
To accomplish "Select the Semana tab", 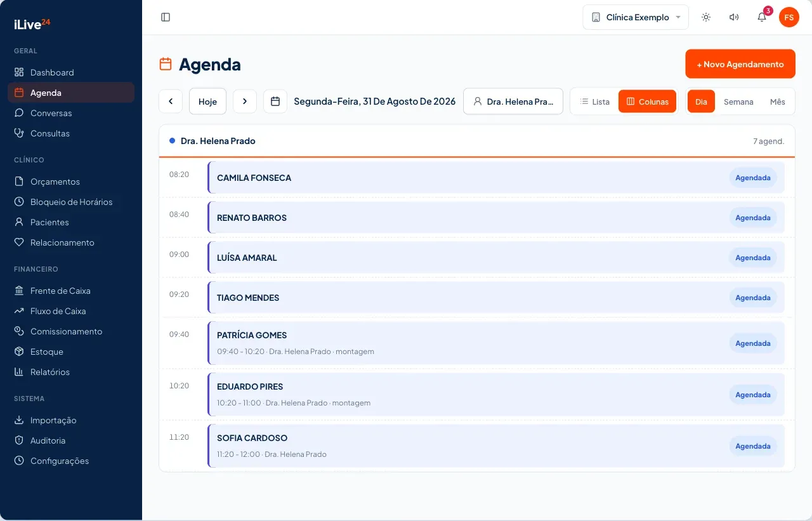I will tap(738, 102).
